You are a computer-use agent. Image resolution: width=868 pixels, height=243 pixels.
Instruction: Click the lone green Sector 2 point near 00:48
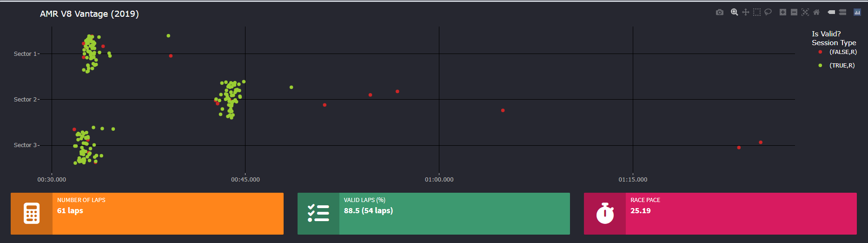point(292,88)
